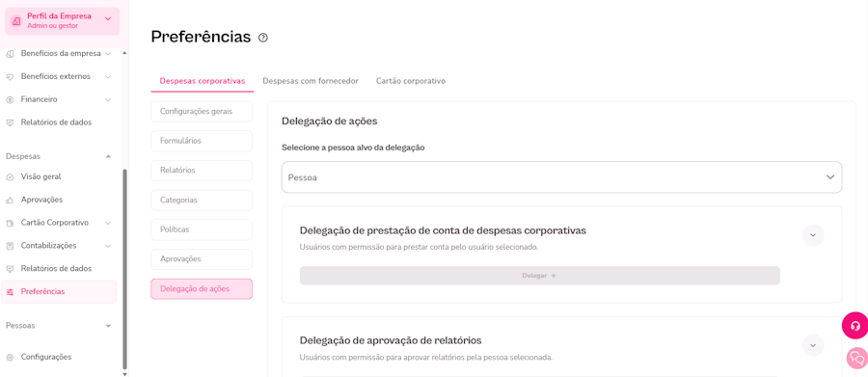The image size is (868, 377).
Task: Click 'Usuários com permissão para prestar conta' text
Action: point(420,248)
